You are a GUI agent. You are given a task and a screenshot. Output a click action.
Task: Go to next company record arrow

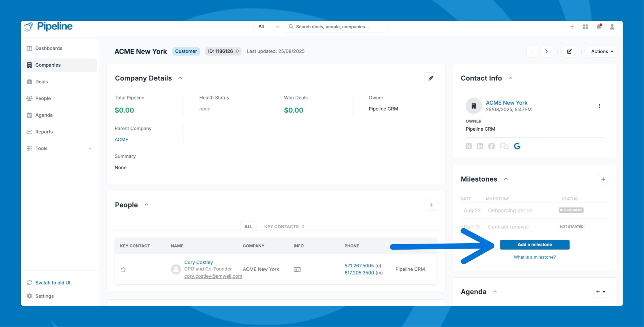click(x=546, y=51)
